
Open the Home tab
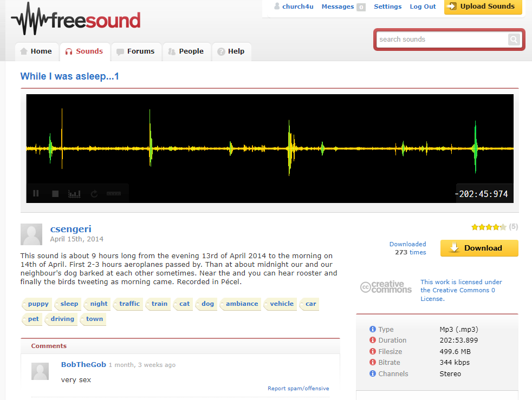coord(36,51)
